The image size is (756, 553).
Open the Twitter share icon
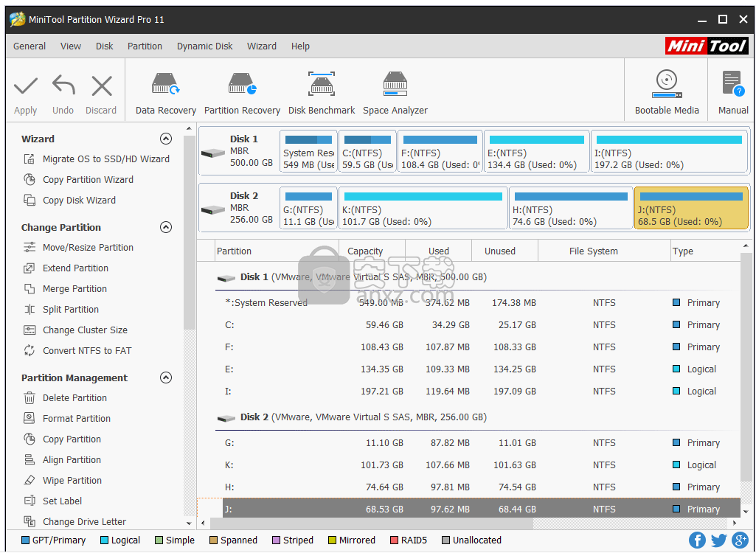(x=718, y=540)
